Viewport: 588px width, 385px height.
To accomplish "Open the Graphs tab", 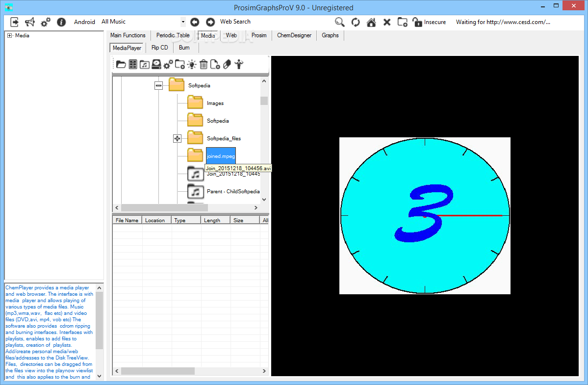I will (x=330, y=35).
